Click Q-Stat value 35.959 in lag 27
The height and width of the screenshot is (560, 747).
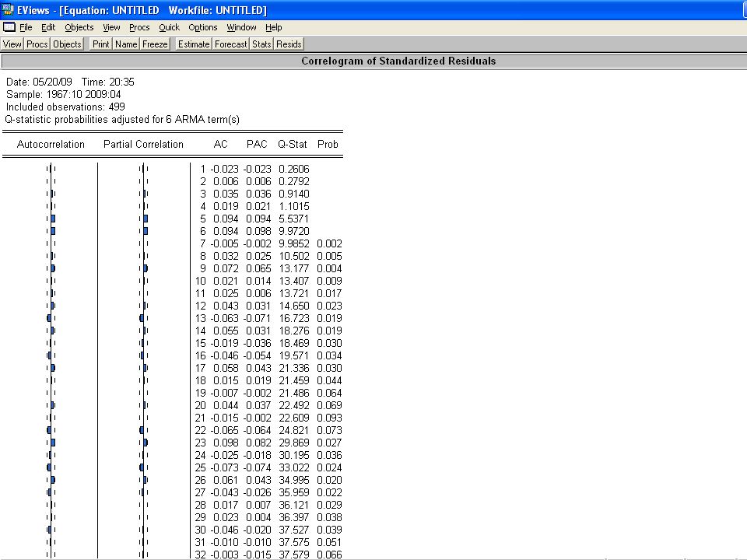tap(294, 492)
